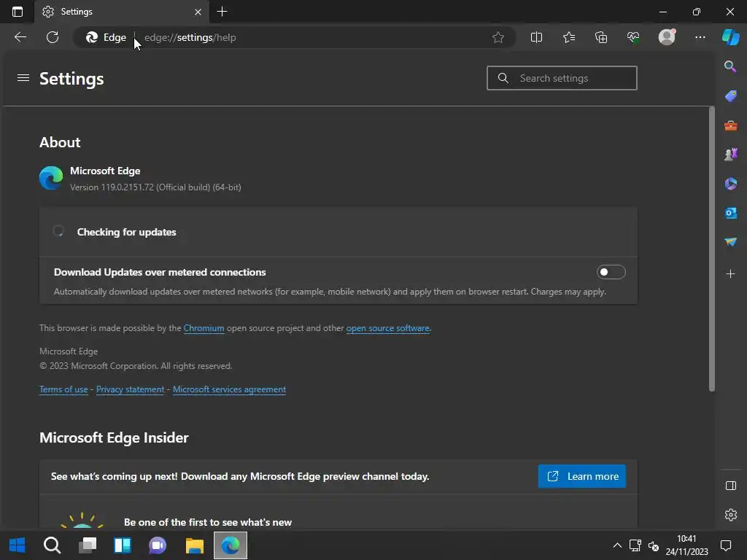Launch Copilot from the sidebar

click(730, 36)
